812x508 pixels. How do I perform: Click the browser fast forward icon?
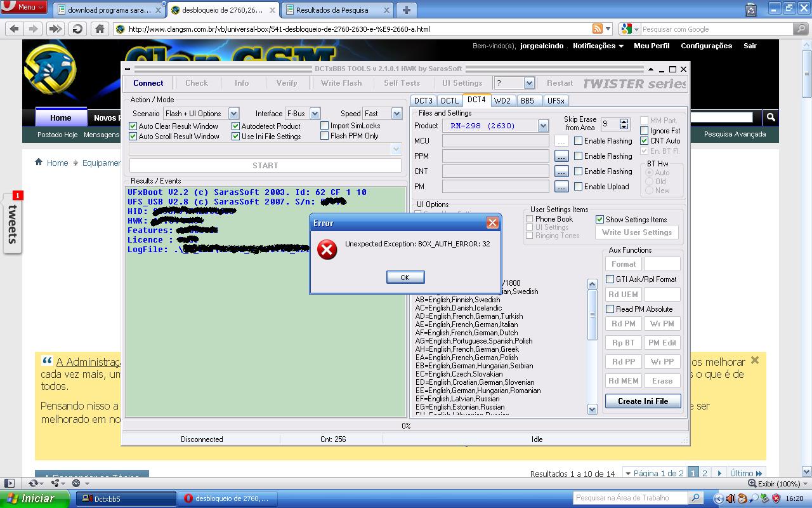click(x=55, y=29)
